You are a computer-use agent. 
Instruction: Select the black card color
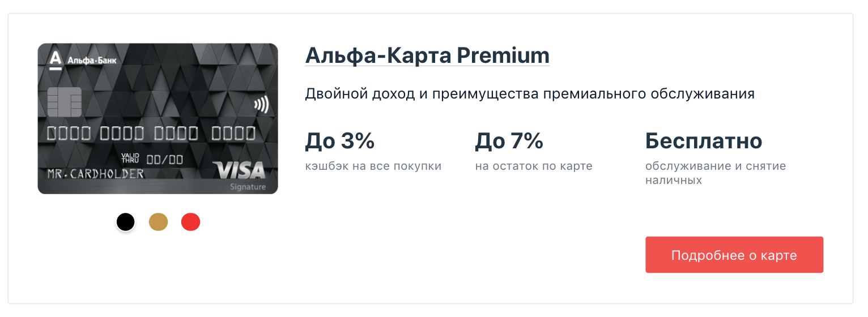click(x=126, y=222)
